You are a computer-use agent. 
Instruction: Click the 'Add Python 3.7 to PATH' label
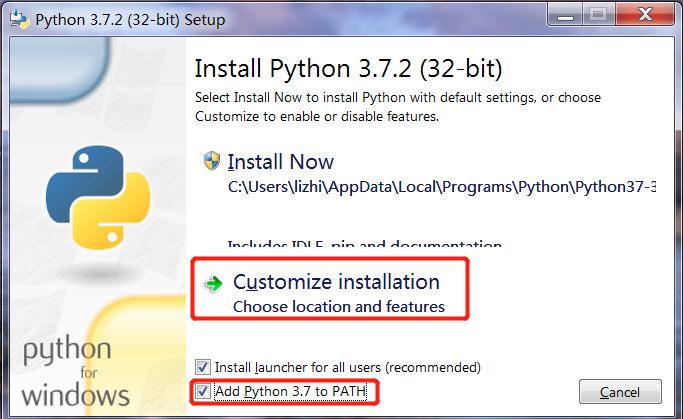291,392
